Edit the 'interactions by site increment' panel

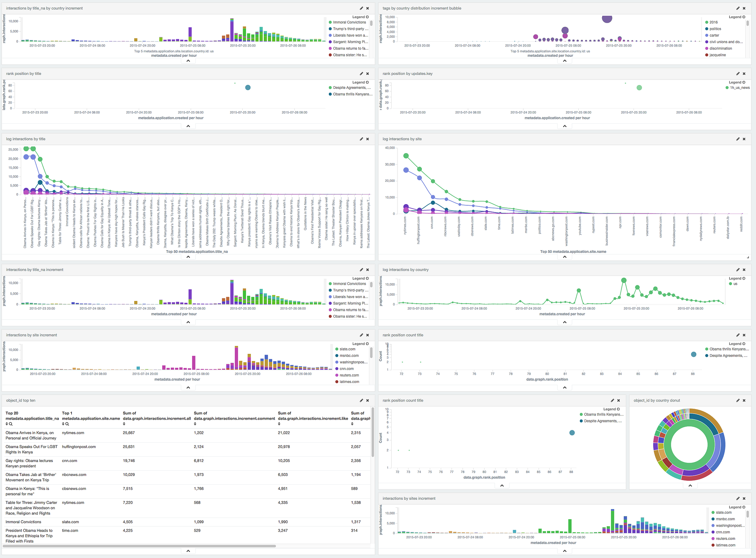(x=361, y=335)
